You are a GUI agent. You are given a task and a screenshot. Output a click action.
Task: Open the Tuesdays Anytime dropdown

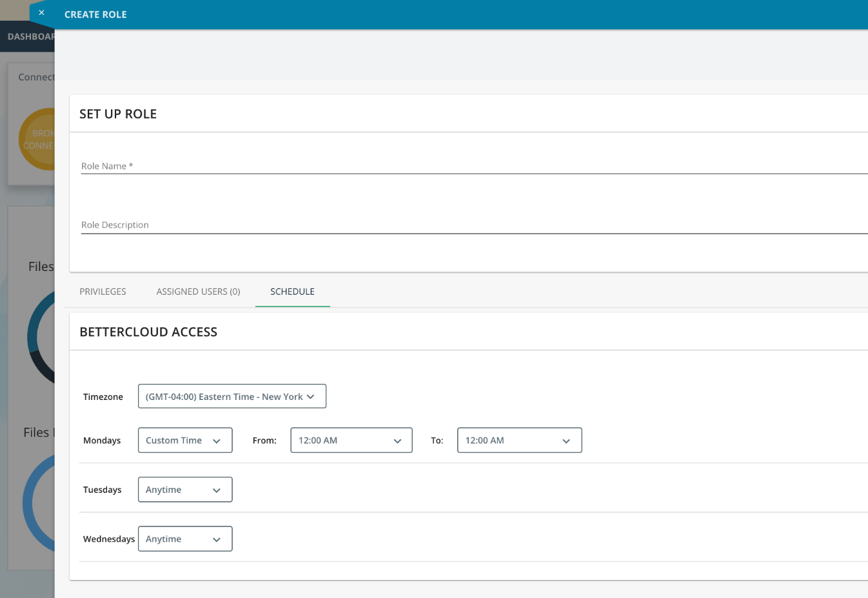click(x=185, y=490)
